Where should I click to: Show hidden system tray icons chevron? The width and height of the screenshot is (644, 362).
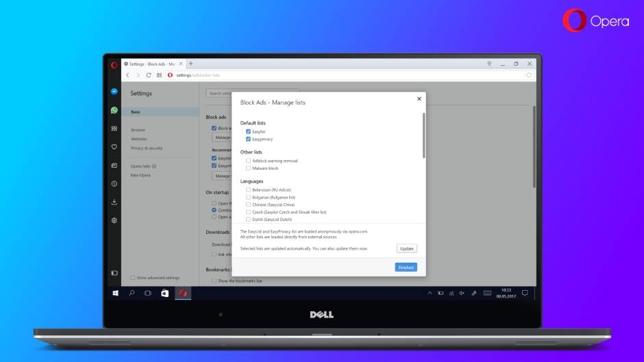(430, 293)
